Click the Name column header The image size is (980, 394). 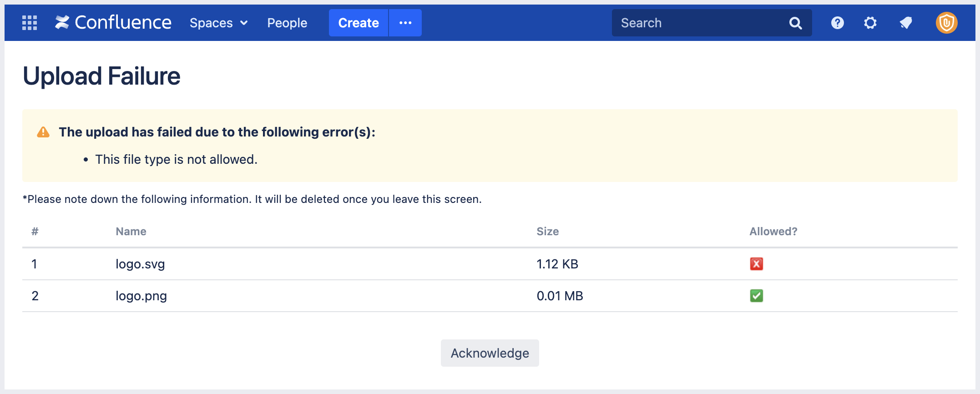tap(131, 232)
